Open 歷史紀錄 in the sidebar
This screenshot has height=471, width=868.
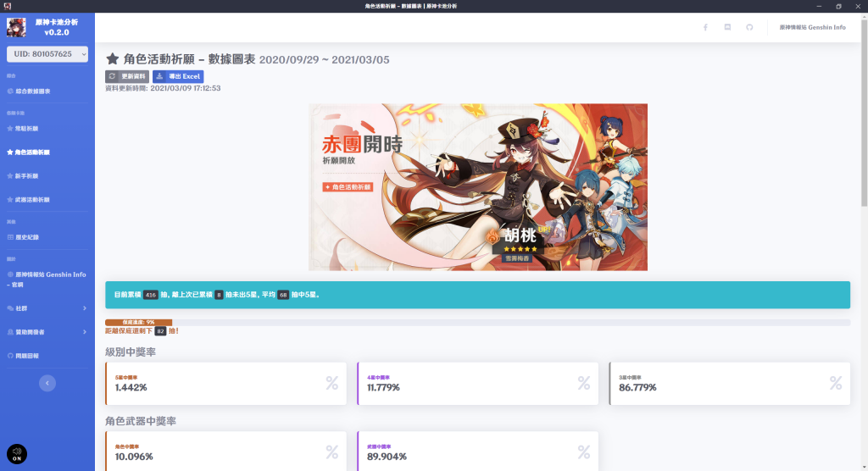coord(23,237)
